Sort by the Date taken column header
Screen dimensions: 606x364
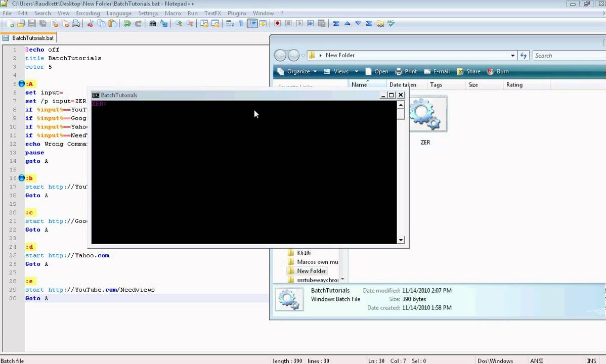pyautogui.click(x=407, y=84)
